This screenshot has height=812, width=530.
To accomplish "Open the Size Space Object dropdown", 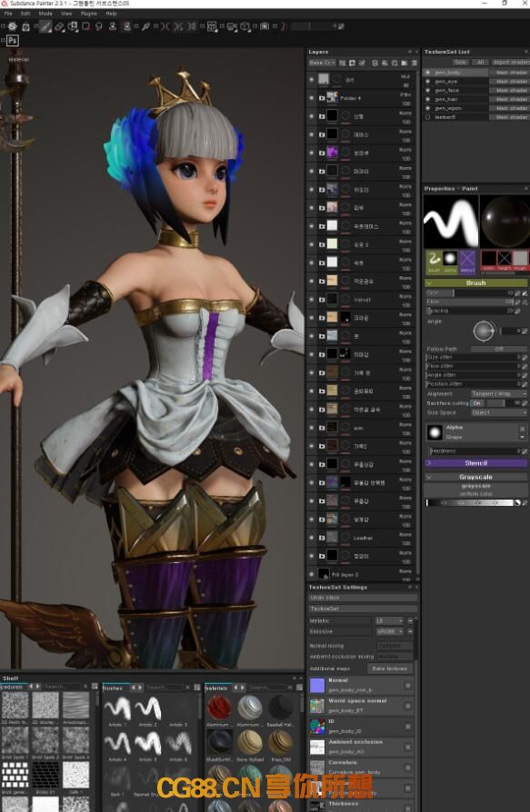I will point(499,412).
